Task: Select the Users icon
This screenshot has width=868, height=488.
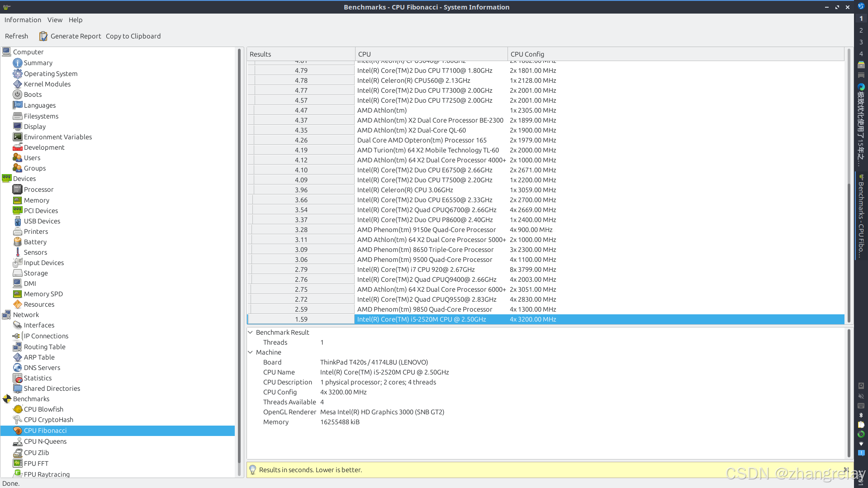Action: (18, 158)
